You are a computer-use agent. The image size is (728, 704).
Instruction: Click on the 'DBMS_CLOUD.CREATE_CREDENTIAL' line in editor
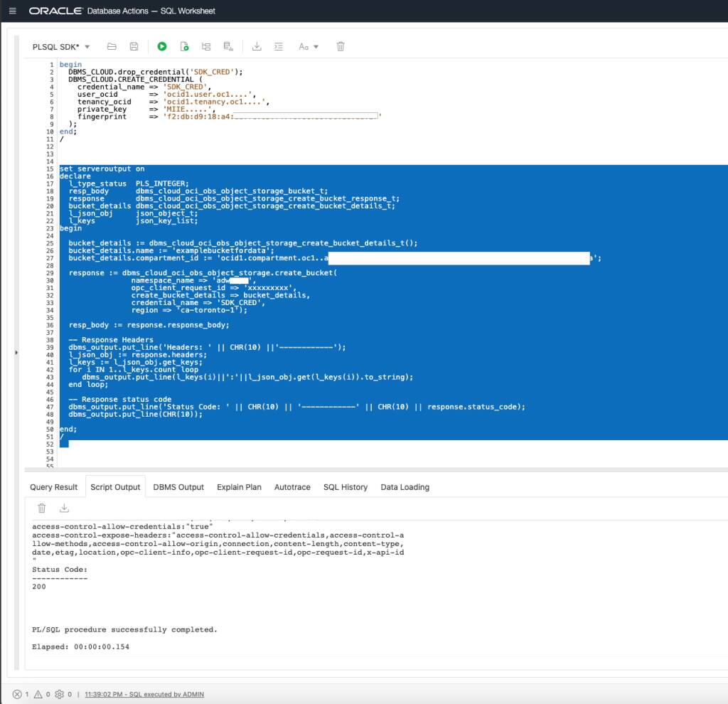(x=136, y=80)
